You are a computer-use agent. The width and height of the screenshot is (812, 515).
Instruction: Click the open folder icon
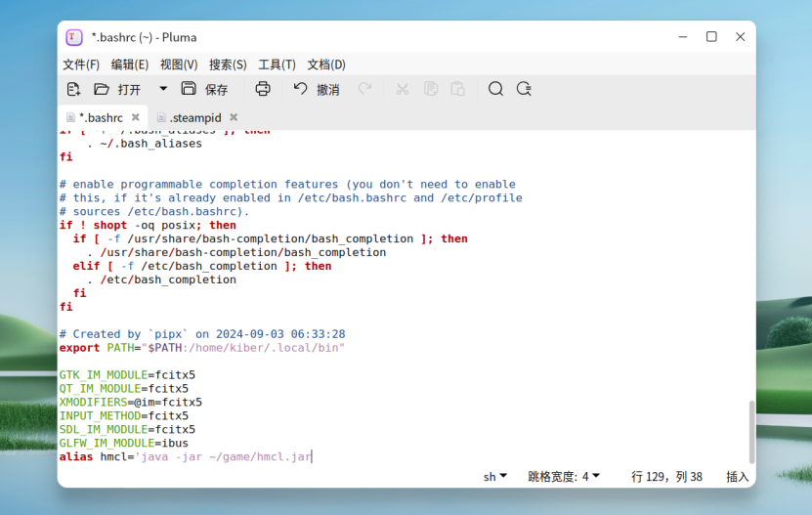101,89
